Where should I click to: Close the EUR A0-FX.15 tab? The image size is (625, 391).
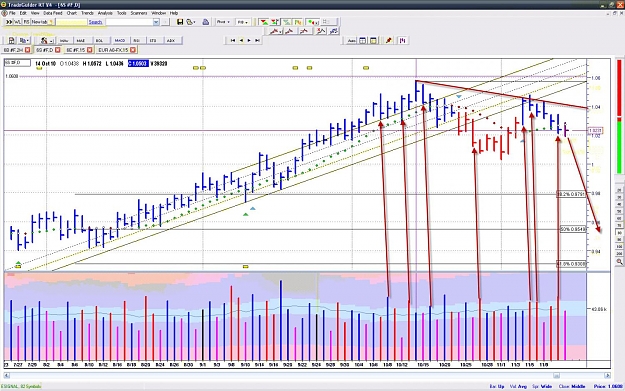[x=133, y=50]
